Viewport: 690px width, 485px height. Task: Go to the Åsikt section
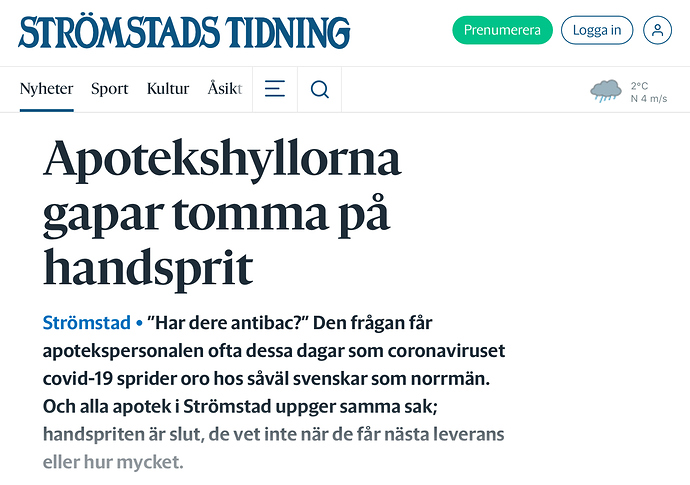[x=225, y=88]
